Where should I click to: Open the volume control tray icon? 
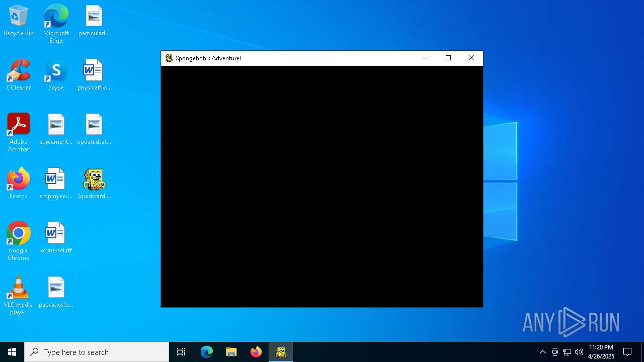tap(579, 352)
